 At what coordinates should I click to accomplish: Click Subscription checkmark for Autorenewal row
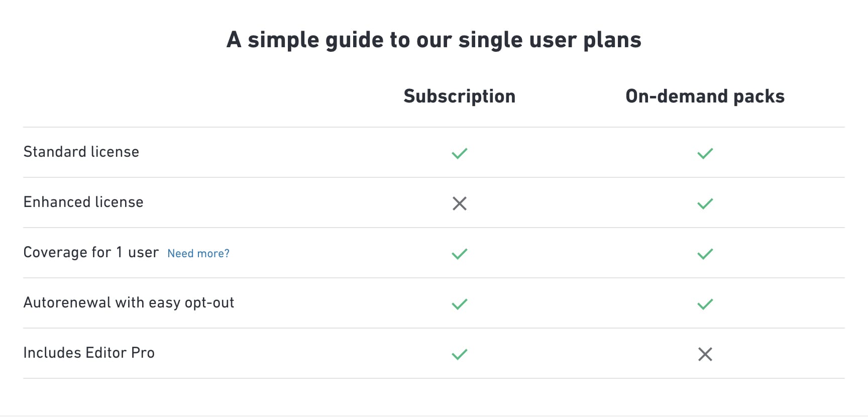click(459, 304)
